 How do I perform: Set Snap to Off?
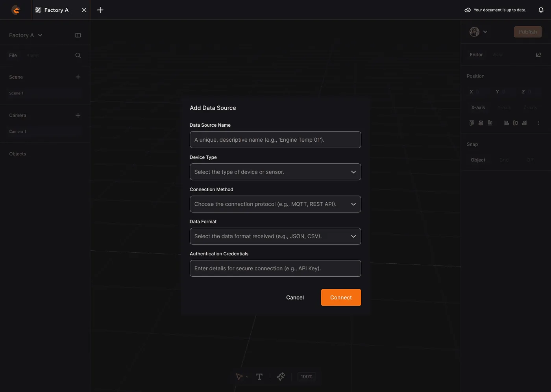pos(530,160)
